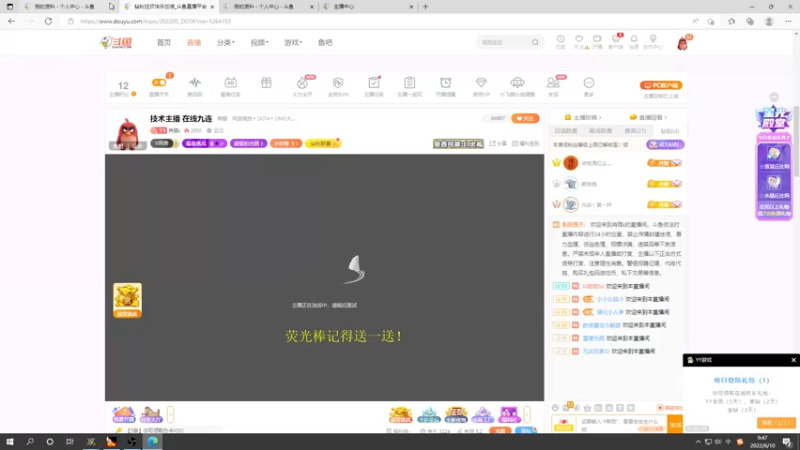Switch to the 主播中心 browser tab
This screenshot has height=450, width=800.
pos(368,7)
